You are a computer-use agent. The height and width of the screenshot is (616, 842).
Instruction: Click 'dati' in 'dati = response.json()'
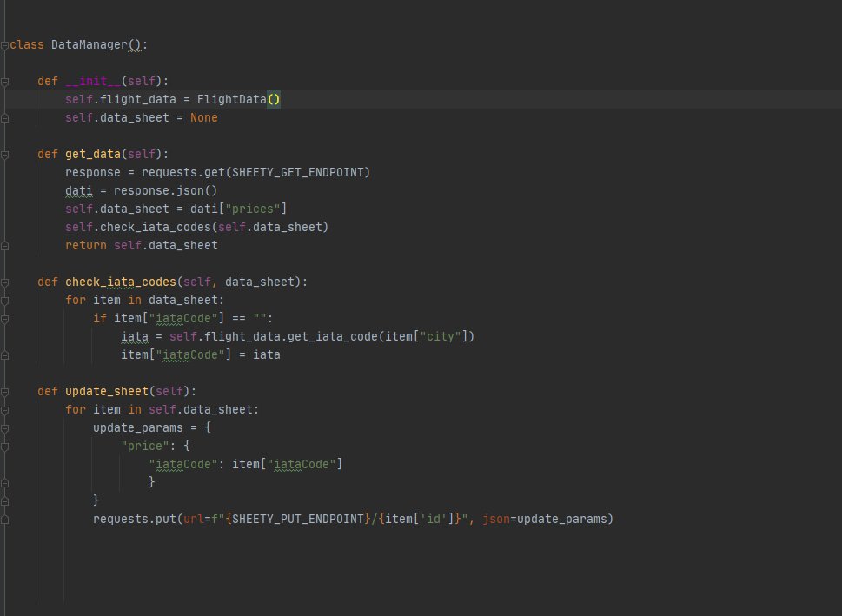pos(79,190)
